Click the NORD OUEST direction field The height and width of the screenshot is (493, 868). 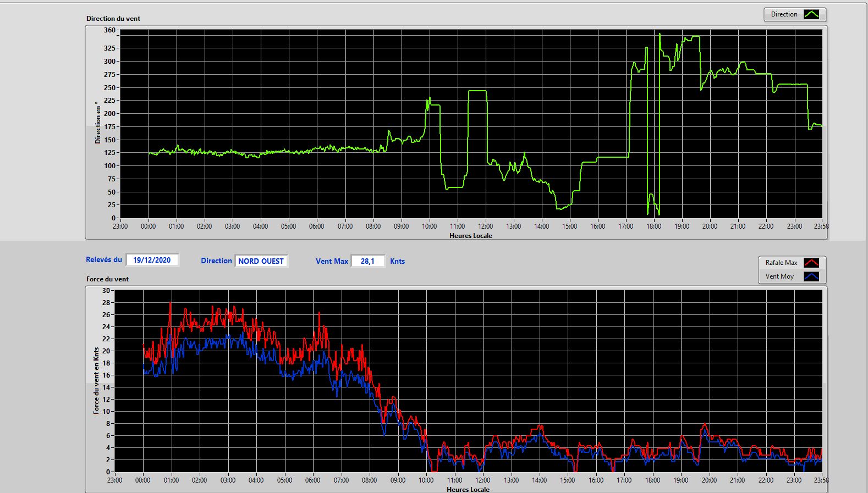click(261, 261)
